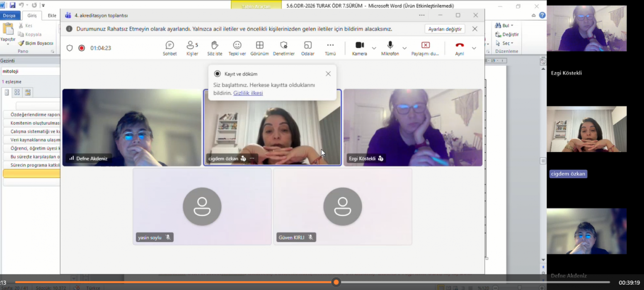The image size is (644, 290).
Task: Toggle the Kamera on or off
Action: tap(359, 48)
